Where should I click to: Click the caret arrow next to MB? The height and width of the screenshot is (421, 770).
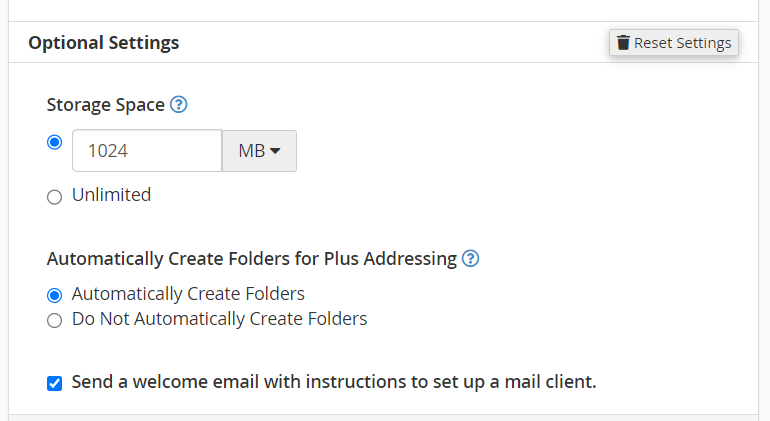(275, 151)
